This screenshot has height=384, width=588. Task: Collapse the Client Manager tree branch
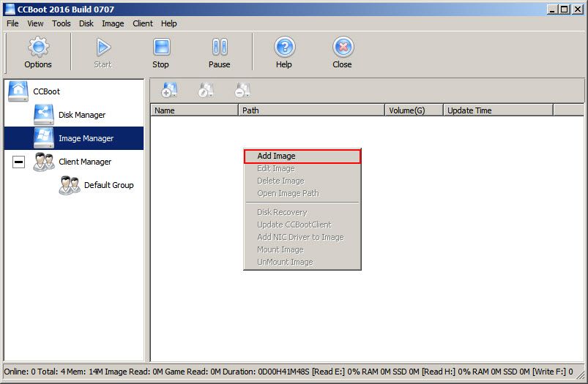tap(19, 162)
